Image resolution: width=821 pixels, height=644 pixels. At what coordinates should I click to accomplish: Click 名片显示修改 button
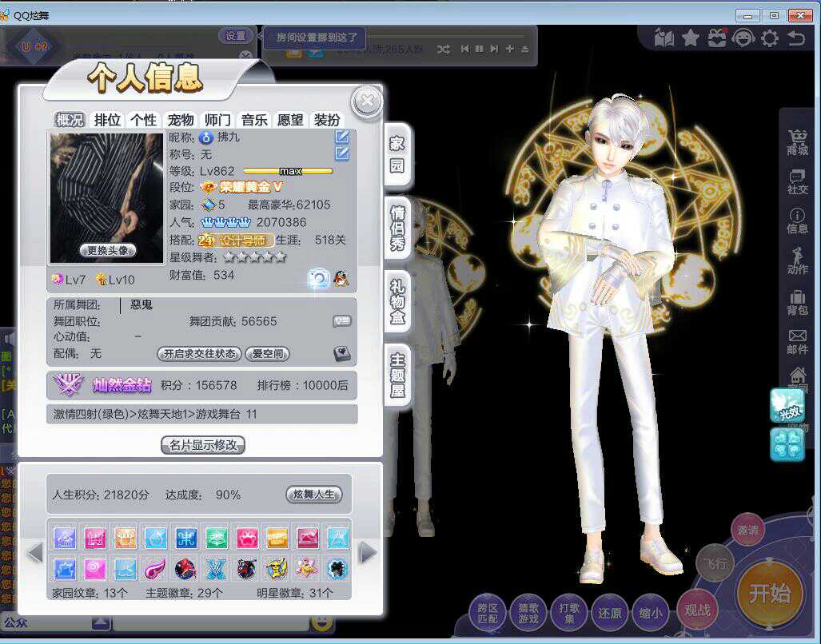point(202,445)
